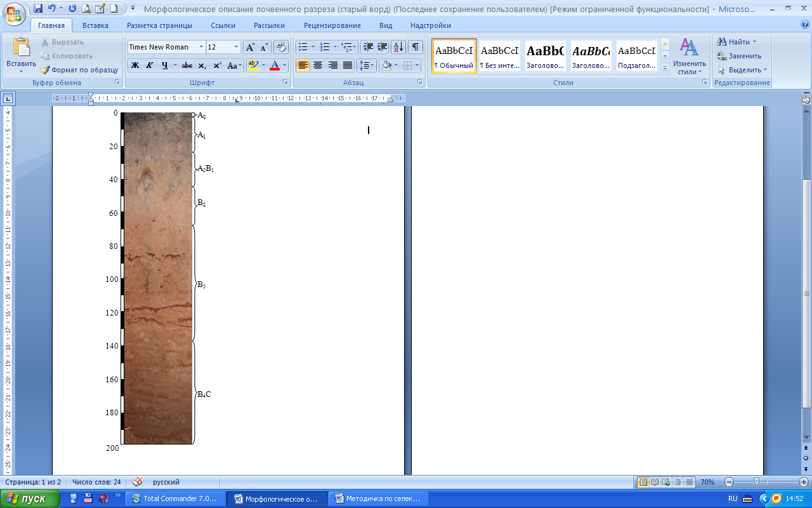This screenshot has height=508, width=812.
Task: Apply the red font color
Action: 275,65
